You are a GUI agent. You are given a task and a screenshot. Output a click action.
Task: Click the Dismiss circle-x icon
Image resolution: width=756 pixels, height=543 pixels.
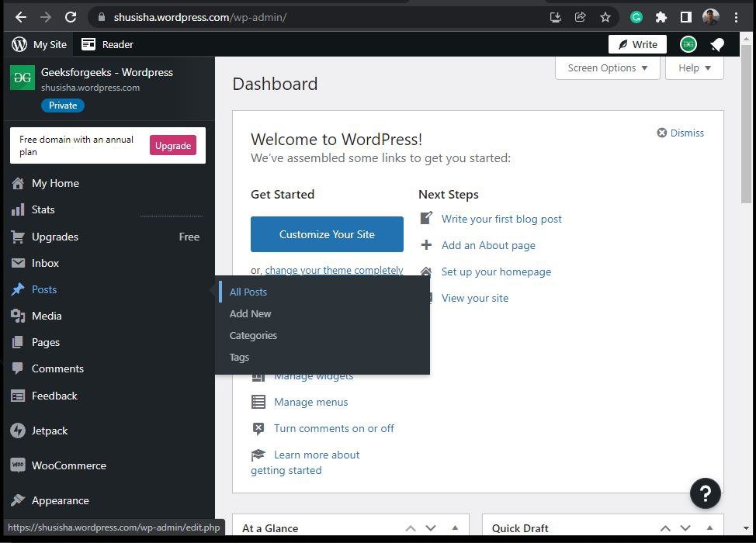[662, 133]
